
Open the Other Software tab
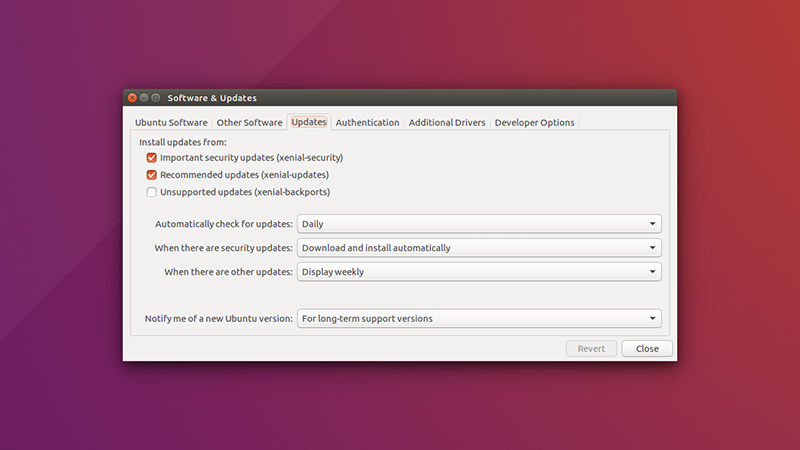click(249, 123)
